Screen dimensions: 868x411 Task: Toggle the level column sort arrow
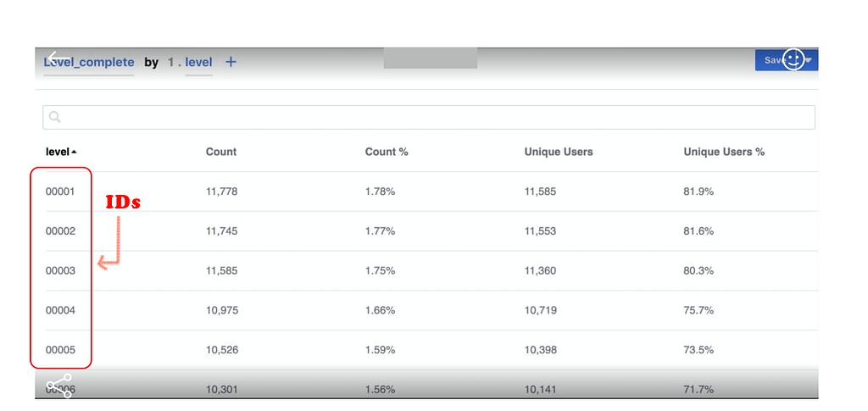[74, 153]
